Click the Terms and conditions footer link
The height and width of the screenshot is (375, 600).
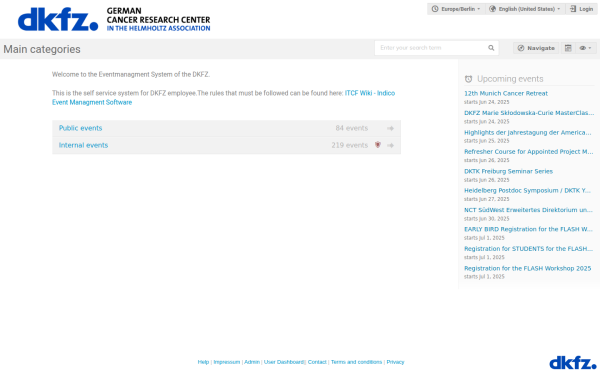[356, 362]
